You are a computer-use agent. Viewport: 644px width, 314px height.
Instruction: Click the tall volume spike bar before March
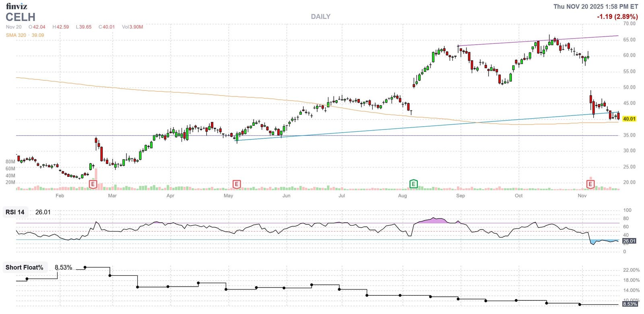point(96,179)
